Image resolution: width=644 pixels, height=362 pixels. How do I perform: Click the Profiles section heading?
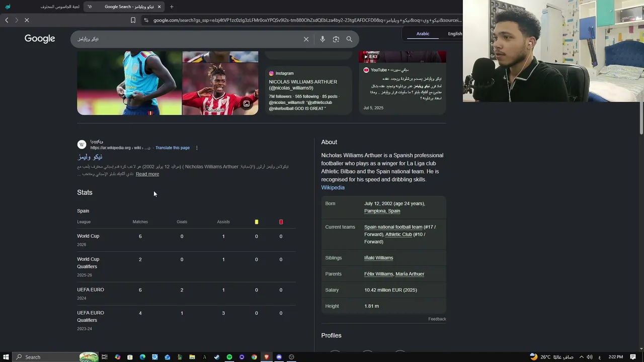coord(332,335)
